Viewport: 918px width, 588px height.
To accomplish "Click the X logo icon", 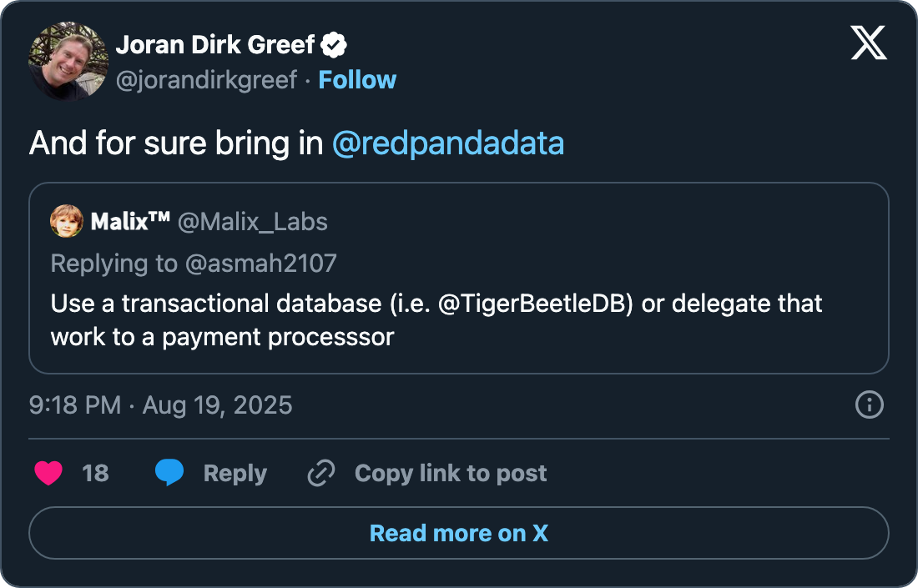I will [869, 43].
